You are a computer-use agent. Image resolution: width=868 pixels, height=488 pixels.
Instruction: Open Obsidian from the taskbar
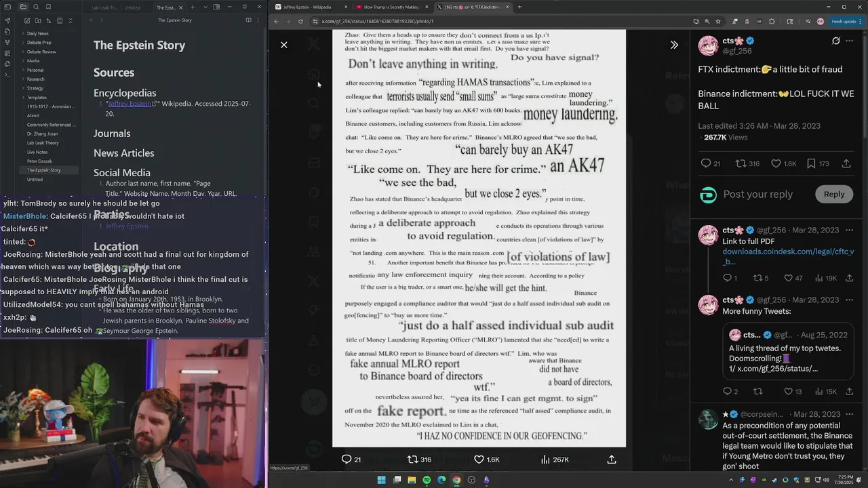tap(486, 480)
